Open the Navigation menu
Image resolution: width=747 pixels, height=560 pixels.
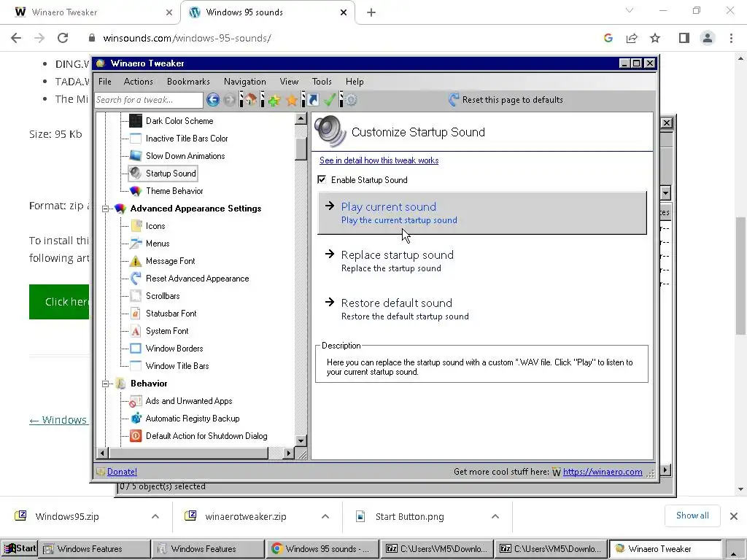point(245,82)
